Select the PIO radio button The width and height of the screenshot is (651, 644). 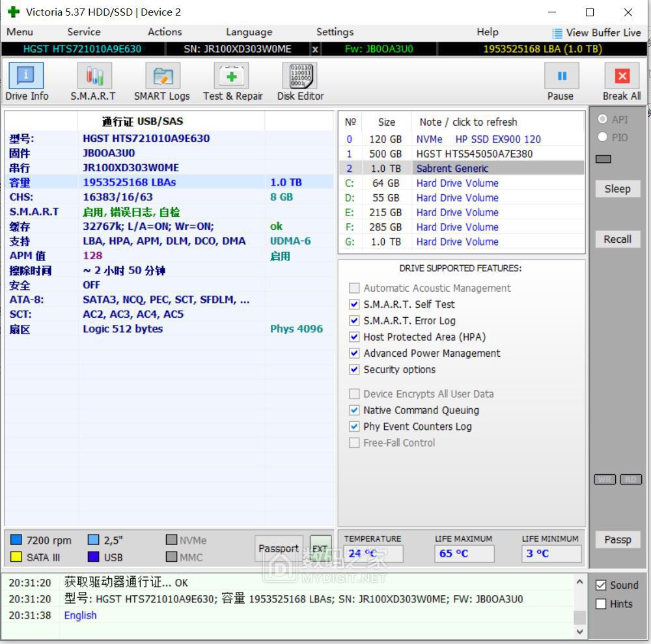coord(602,137)
